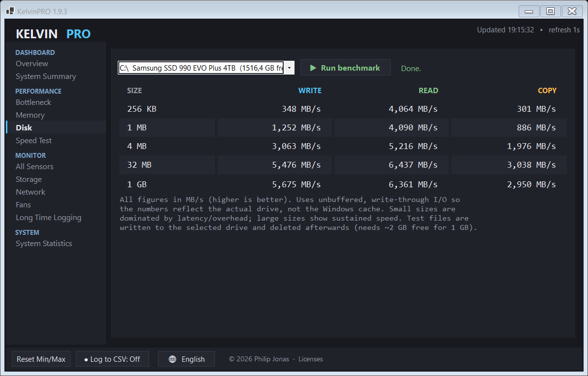This screenshot has height=376, width=588.
Task: Click the 1,252 MB/s write value
Action: (x=296, y=128)
